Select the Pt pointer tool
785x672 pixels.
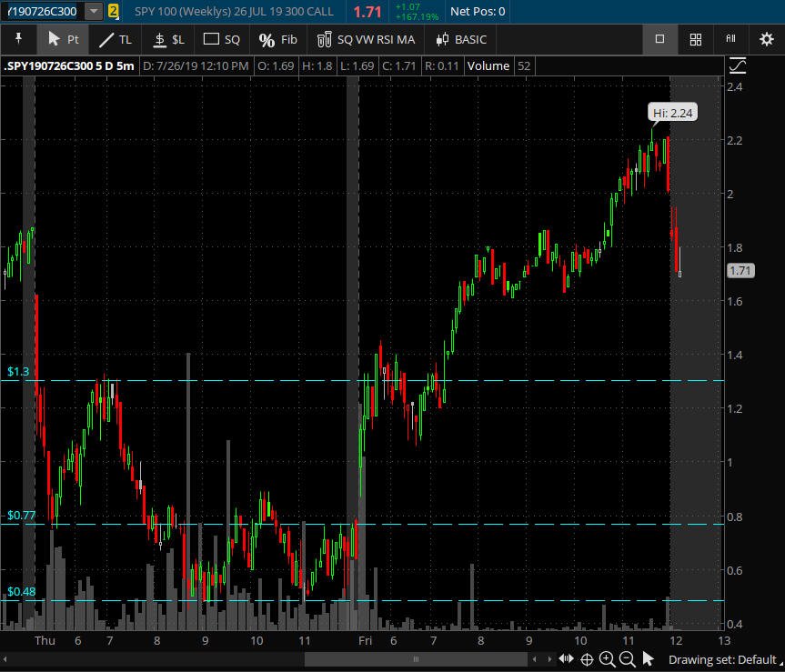[63, 39]
